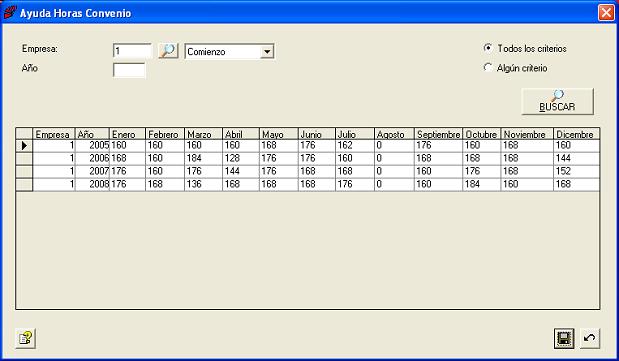Select Febrero cell 168 in 2008 row
This screenshot has height=361, width=619.
165,185
